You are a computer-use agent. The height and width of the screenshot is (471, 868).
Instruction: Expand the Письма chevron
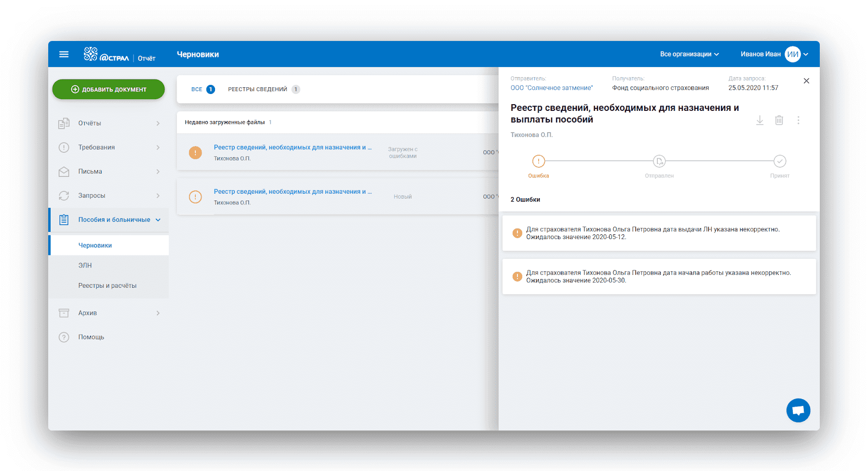(x=158, y=172)
